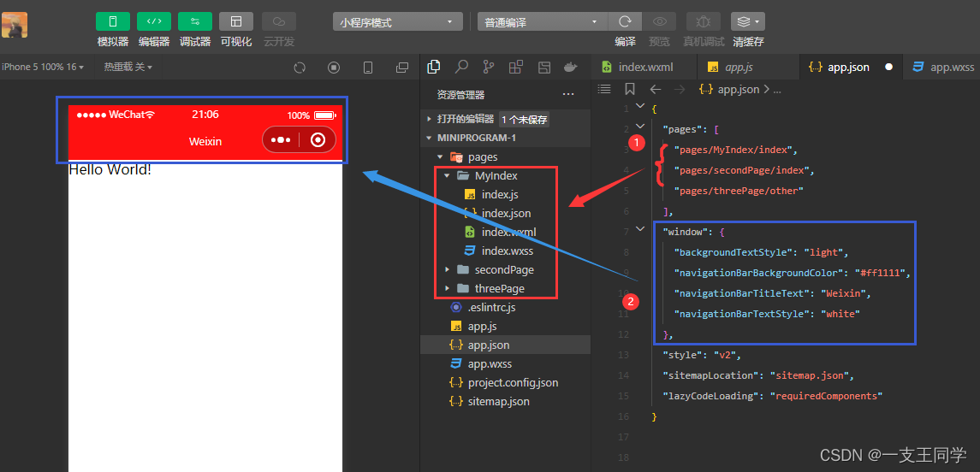Open index.json in MyIndex folder
Viewport: 980px width, 472px height.
(x=505, y=213)
